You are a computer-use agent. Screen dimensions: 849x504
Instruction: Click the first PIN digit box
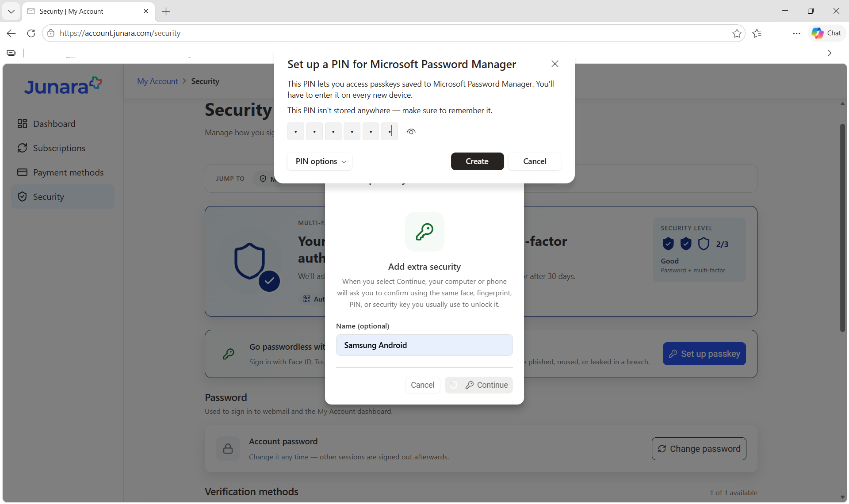point(295,131)
